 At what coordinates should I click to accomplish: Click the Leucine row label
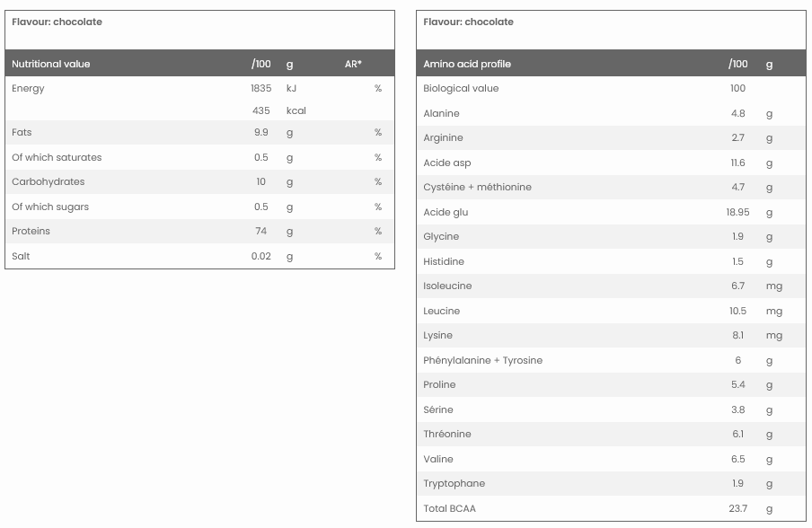442,311
